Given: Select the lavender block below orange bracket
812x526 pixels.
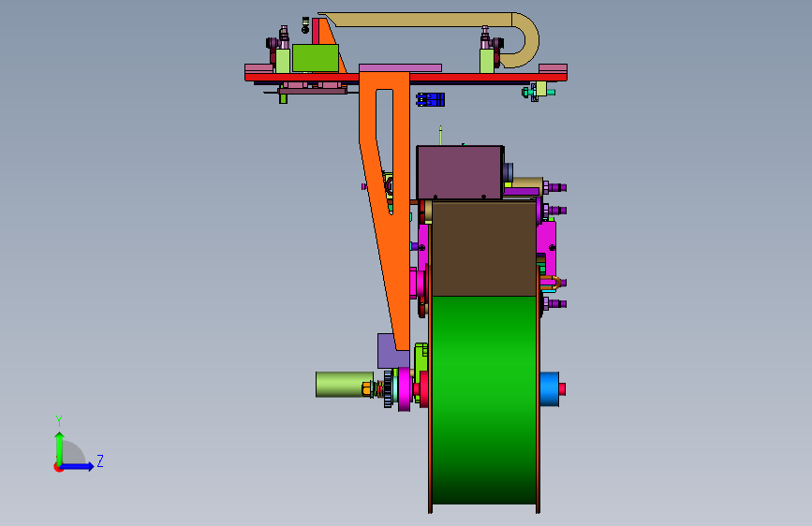Looking at the screenshot, I should point(392,352).
